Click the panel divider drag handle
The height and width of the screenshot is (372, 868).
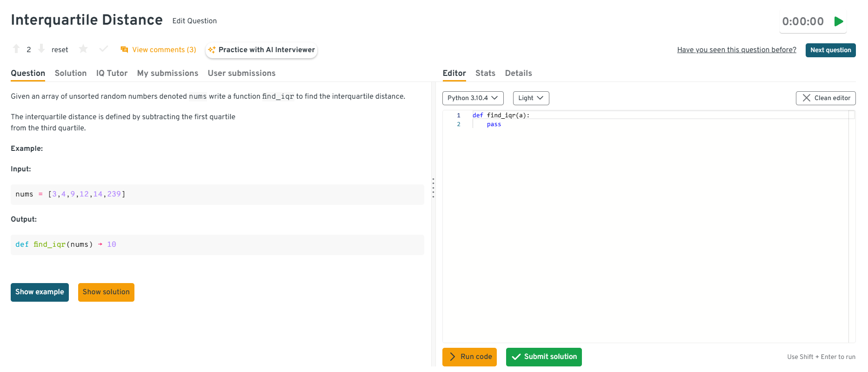click(x=433, y=188)
